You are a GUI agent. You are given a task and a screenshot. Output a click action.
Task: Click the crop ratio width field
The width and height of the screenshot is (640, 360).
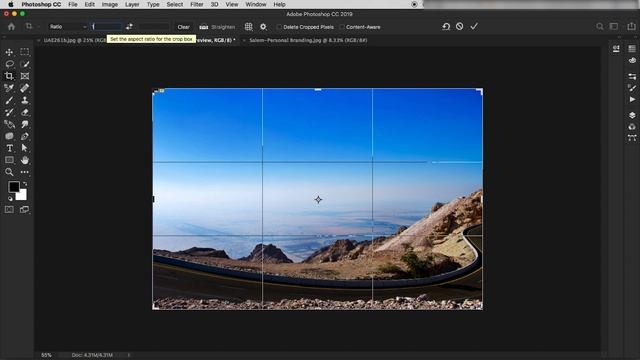coord(106,27)
